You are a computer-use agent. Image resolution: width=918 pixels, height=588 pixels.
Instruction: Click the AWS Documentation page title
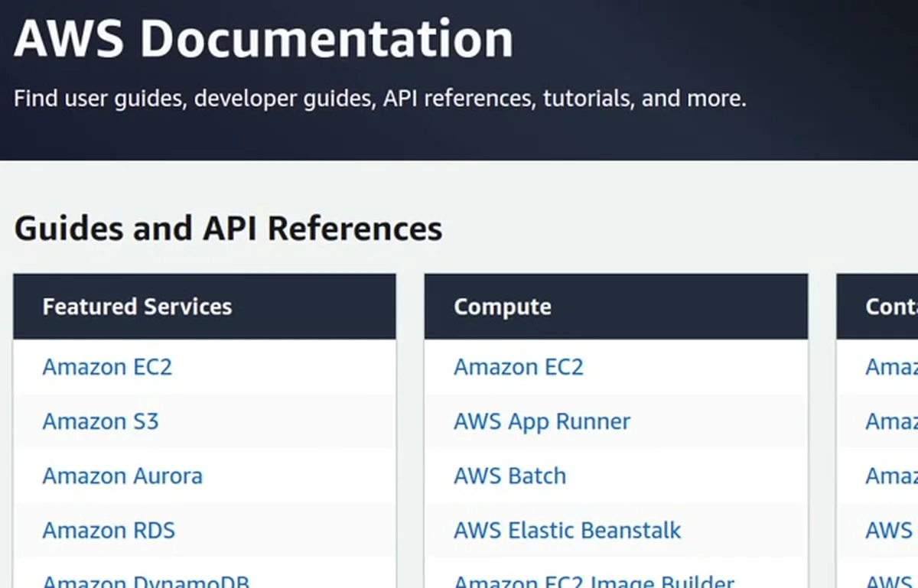click(x=264, y=37)
